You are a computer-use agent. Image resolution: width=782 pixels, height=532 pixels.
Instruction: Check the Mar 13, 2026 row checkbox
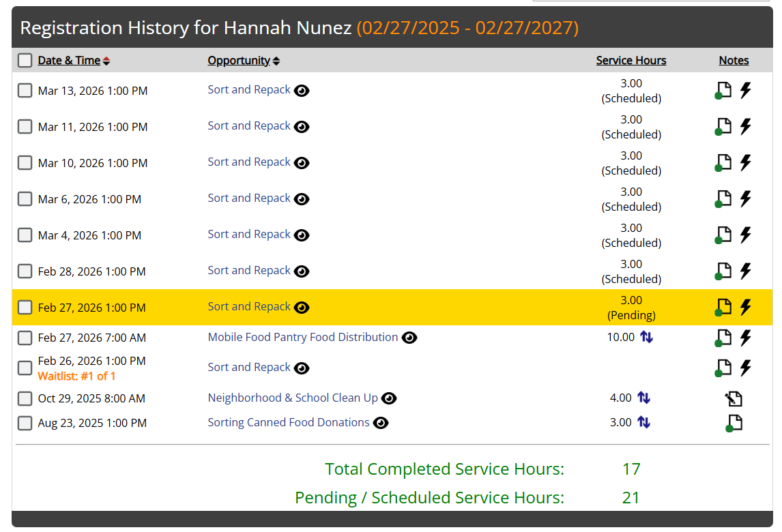click(x=25, y=91)
